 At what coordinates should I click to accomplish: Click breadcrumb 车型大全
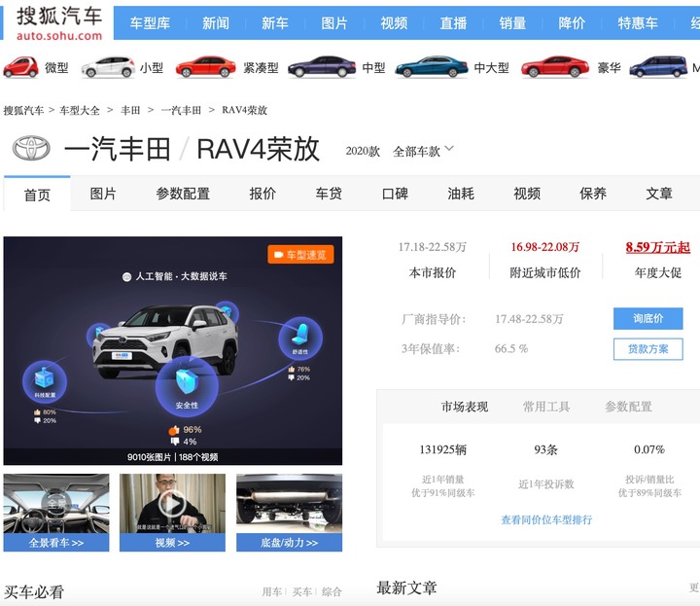point(80,110)
